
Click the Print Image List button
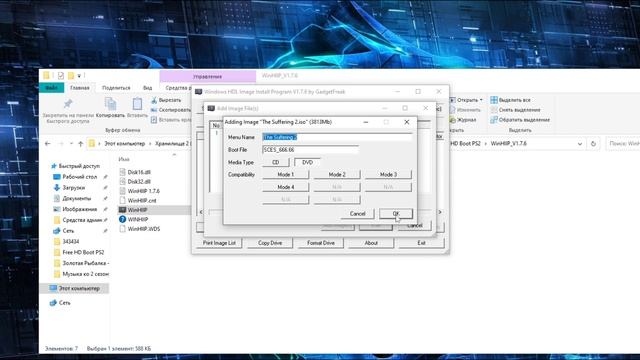click(x=219, y=243)
